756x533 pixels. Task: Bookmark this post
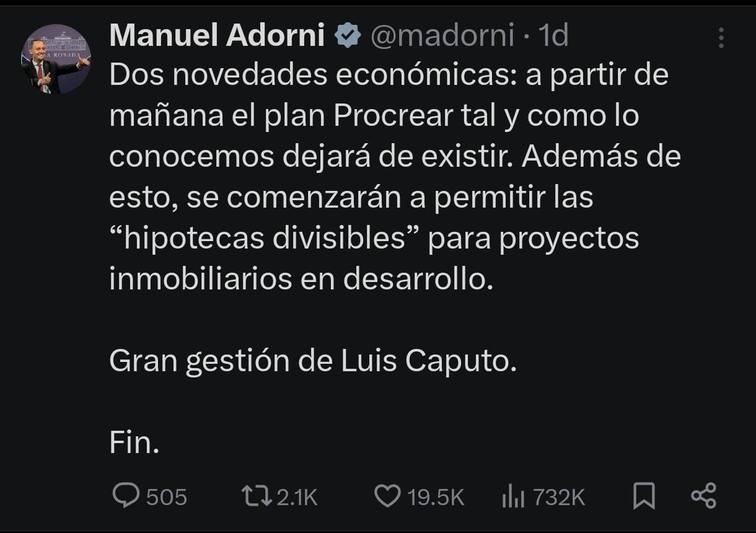(644, 496)
